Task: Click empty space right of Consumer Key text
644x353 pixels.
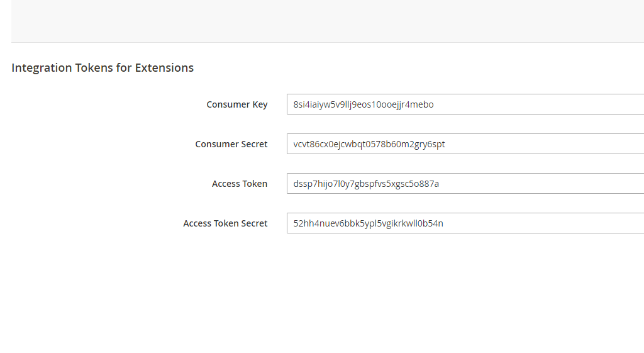Action: (x=541, y=104)
